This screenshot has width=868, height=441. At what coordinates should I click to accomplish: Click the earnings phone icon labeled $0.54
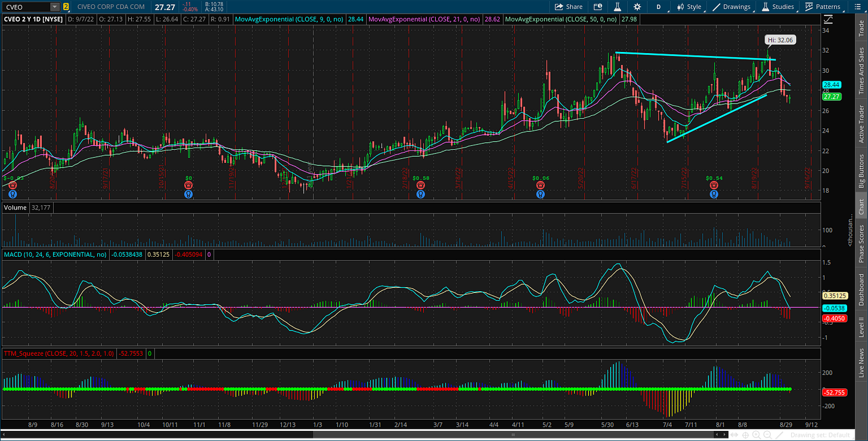(x=714, y=185)
